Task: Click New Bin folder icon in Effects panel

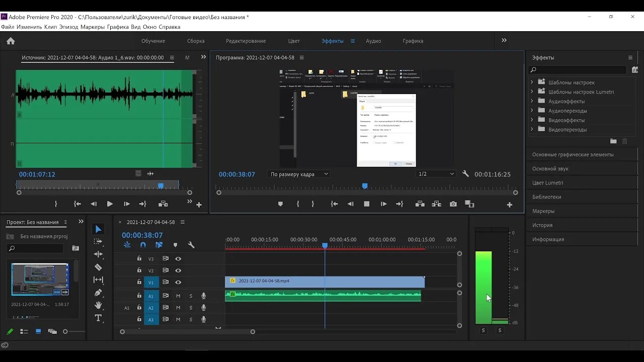Action: point(613,141)
